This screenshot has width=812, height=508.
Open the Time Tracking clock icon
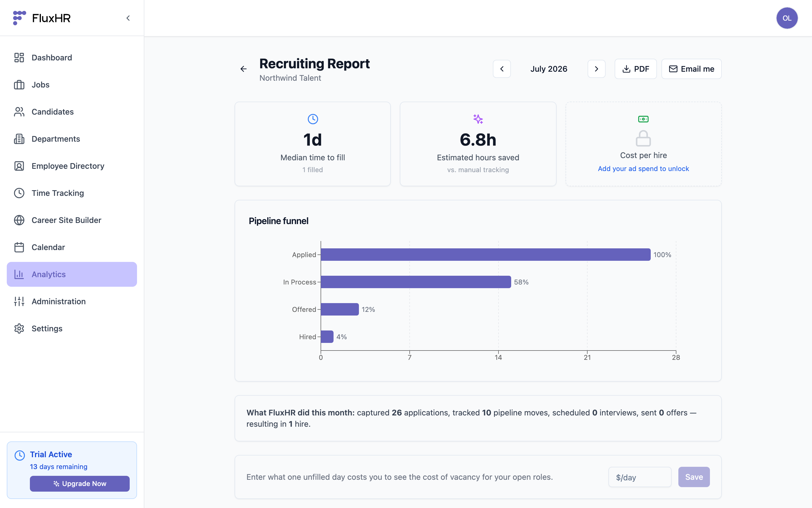pyautogui.click(x=19, y=193)
